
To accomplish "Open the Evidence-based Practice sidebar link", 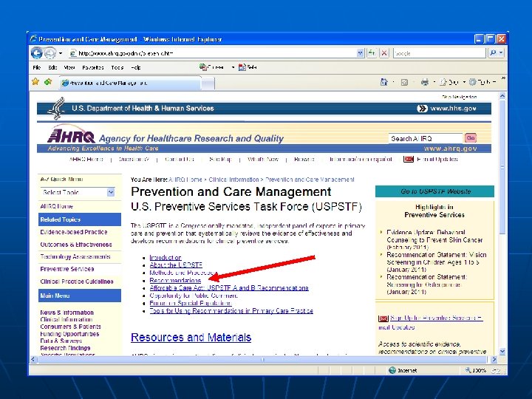I will click(x=74, y=232).
